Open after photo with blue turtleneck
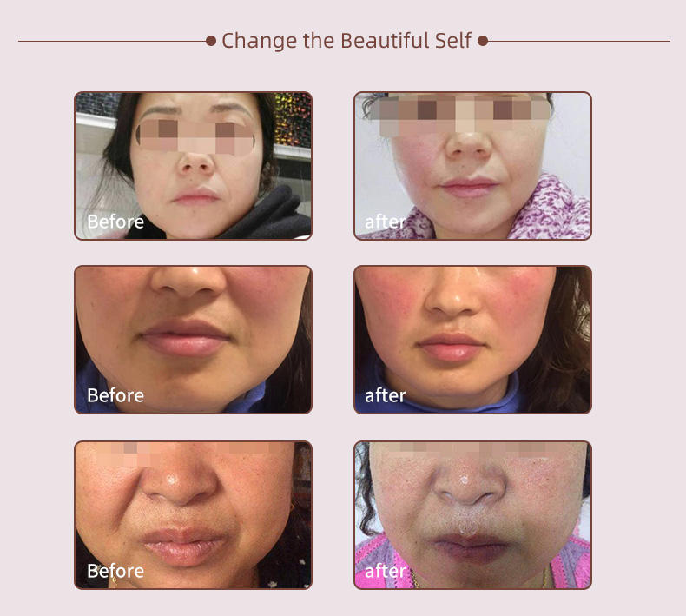This screenshot has width=686, height=616. pyautogui.click(x=472, y=340)
